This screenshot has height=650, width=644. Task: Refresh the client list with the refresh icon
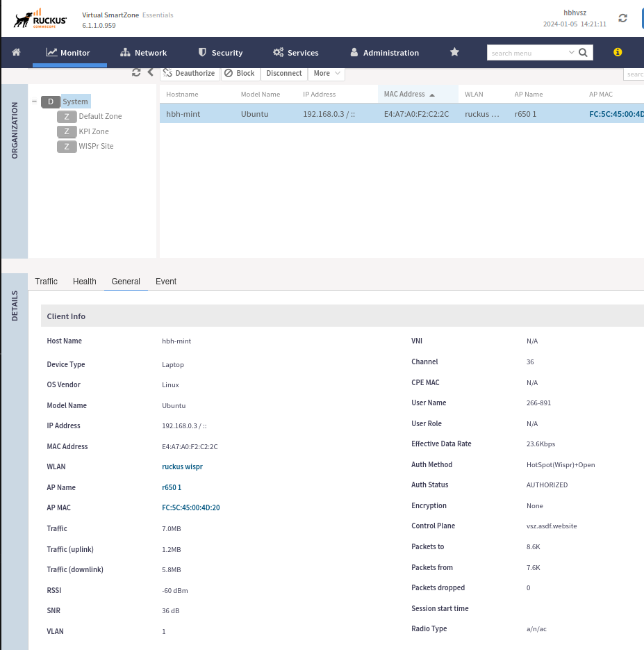136,72
